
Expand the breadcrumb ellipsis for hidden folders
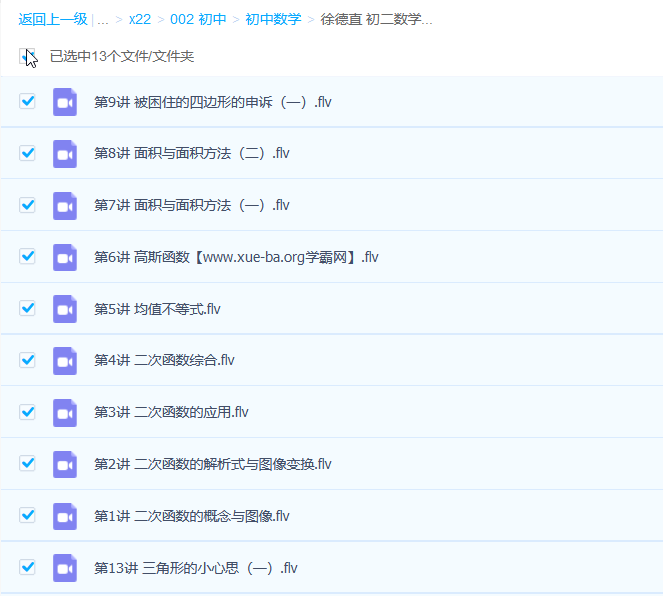pyautogui.click(x=103, y=19)
